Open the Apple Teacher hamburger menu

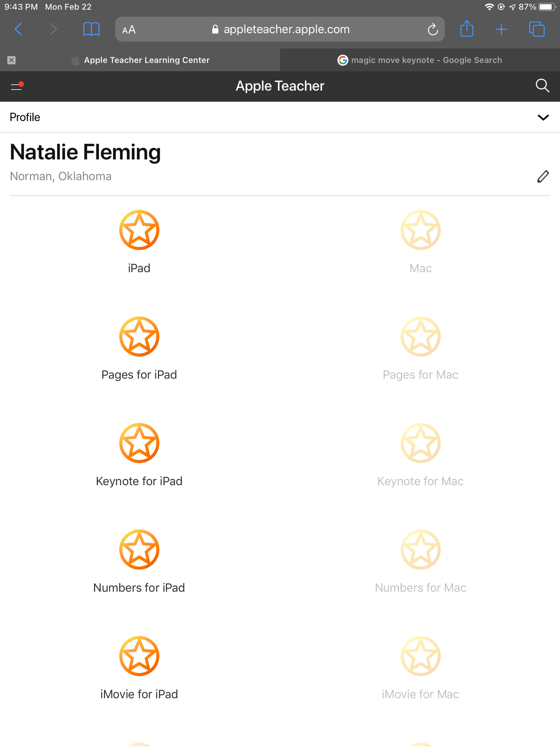pos(17,86)
